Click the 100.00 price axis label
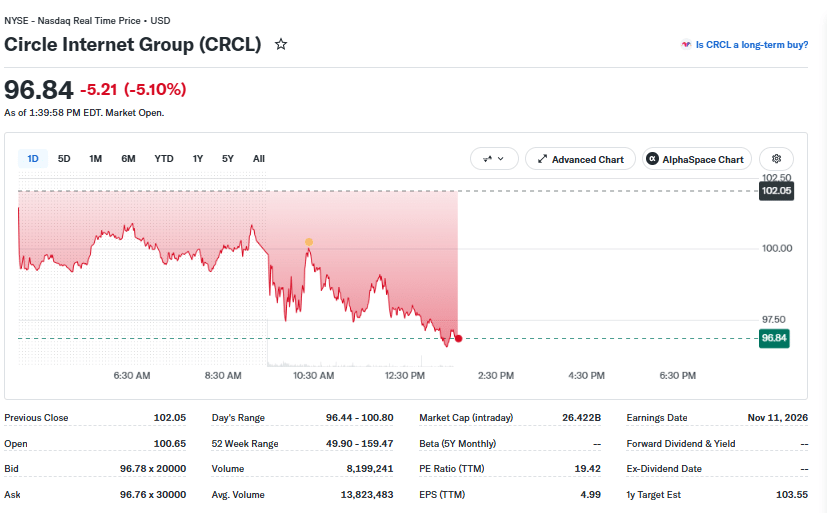 point(777,248)
